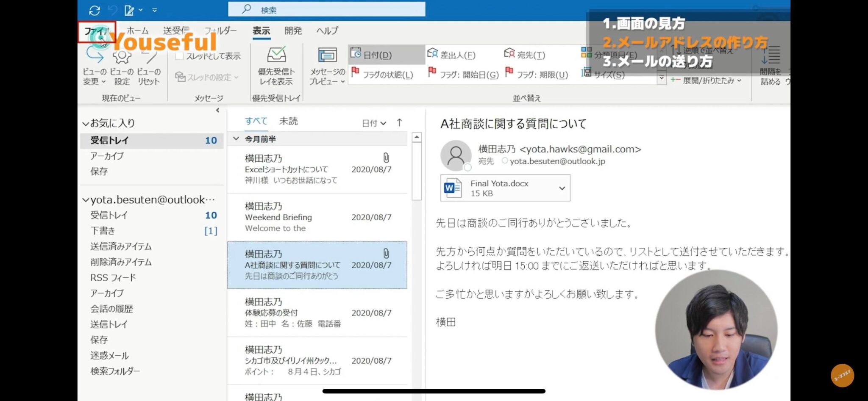
Task: Open the 日付 sort dropdown in message list
Action: click(x=374, y=123)
